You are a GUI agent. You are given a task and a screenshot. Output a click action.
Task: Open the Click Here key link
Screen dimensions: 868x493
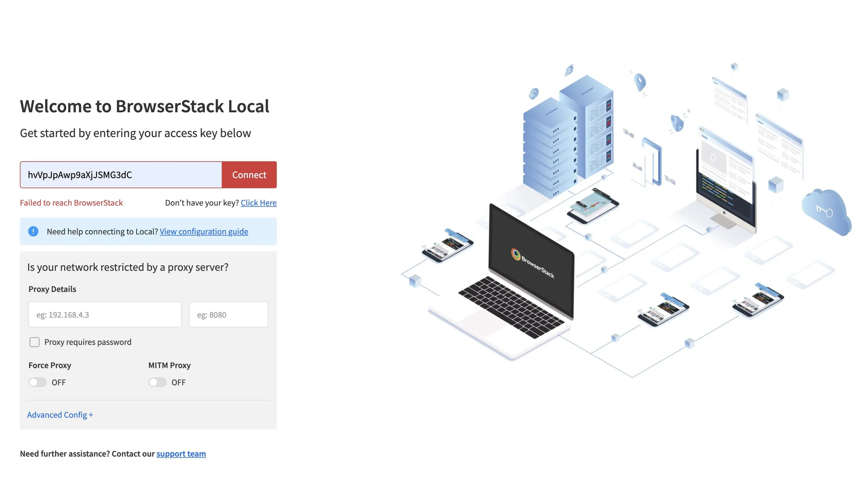point(258,203)
